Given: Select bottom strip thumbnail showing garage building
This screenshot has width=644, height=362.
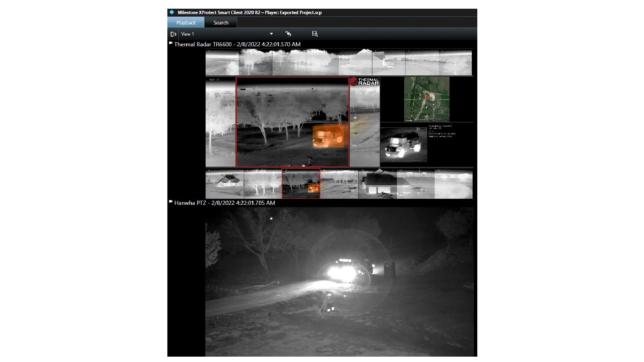Looking at the screenshot, I should (377, 184).
